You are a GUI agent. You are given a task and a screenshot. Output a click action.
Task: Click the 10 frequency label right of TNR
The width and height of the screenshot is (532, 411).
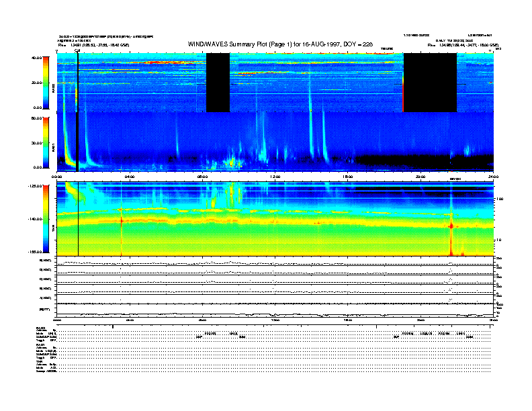(x=499, y=240)
